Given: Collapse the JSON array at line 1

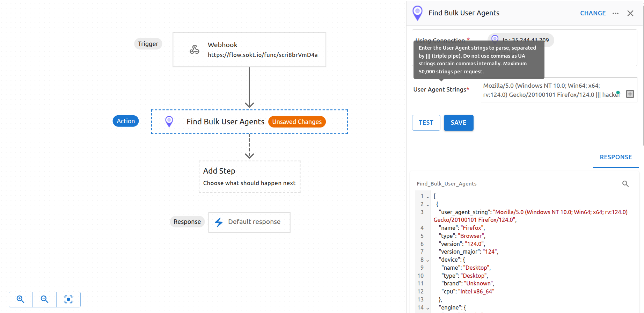Looking at the screenshot, I should click(x=428, y=197).
